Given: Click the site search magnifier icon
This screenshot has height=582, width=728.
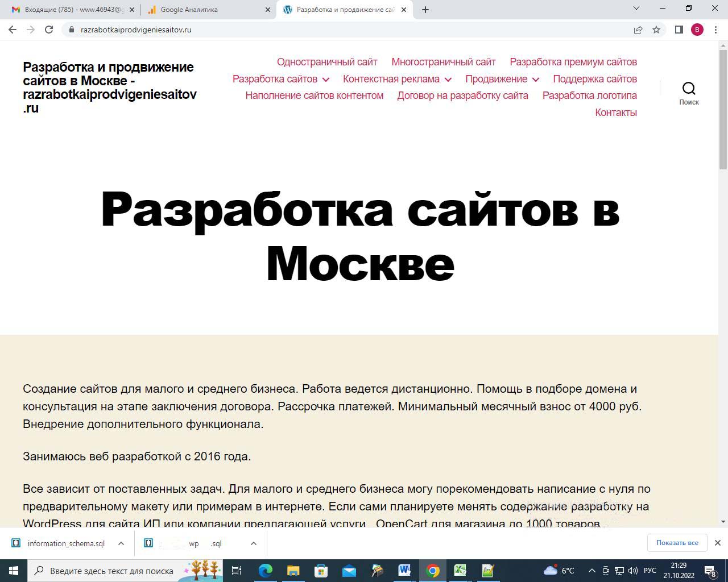Looking at the screenshot, I should (689, 89).
